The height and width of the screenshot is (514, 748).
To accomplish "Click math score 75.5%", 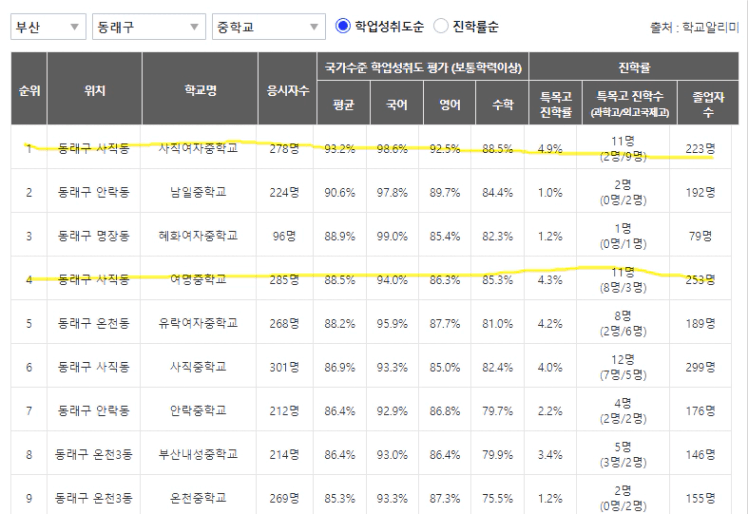I will pyautogui.click(x=497, y=499).
